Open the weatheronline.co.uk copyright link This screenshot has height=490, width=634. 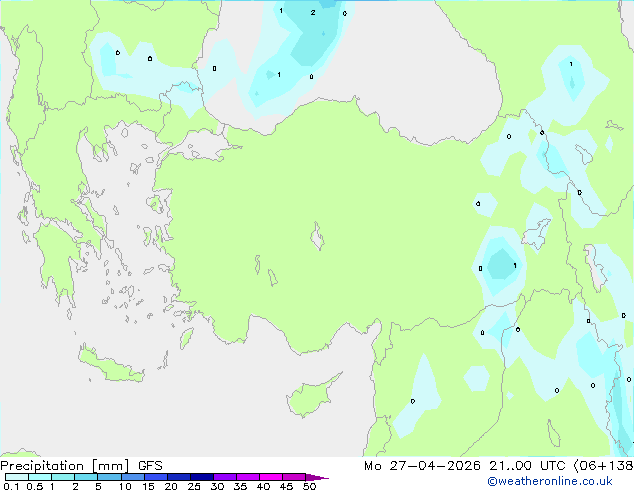(549, 481)
